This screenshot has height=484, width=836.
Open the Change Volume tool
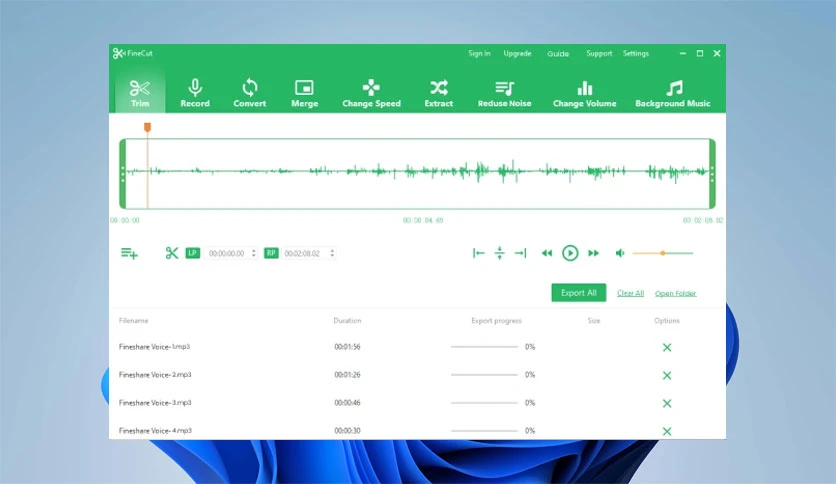584,93
